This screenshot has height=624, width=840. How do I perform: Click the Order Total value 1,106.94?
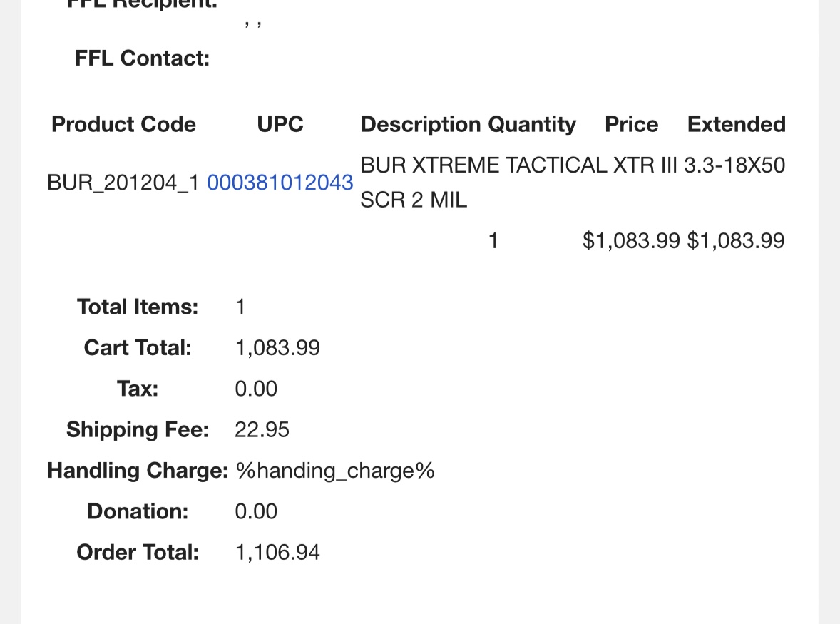coord(277,553)
